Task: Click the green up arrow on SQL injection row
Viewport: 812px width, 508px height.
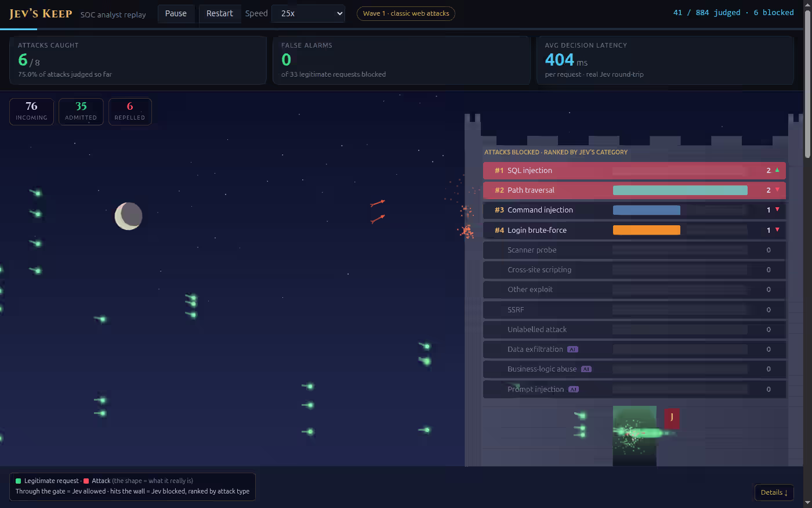Action: tap(777, 170)
